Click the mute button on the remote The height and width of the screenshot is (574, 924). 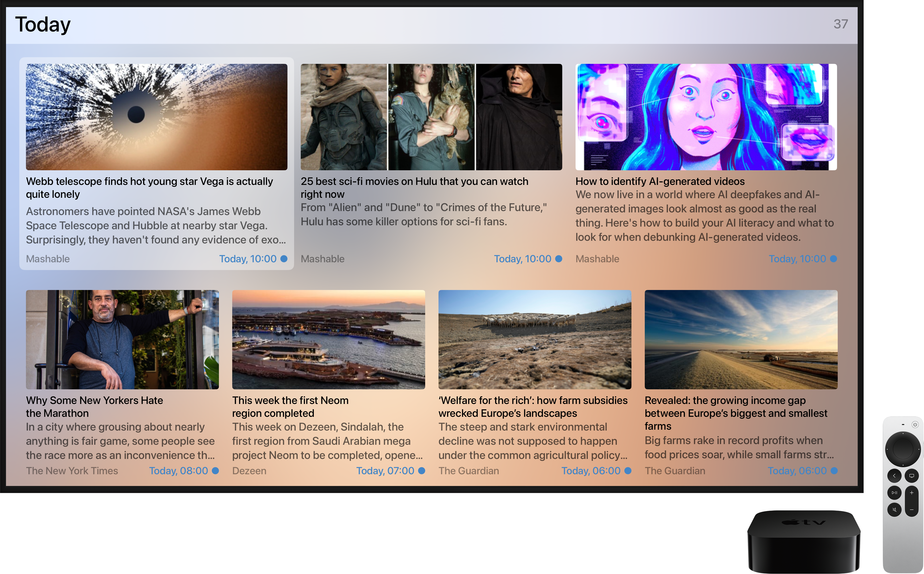coord(894,509)
